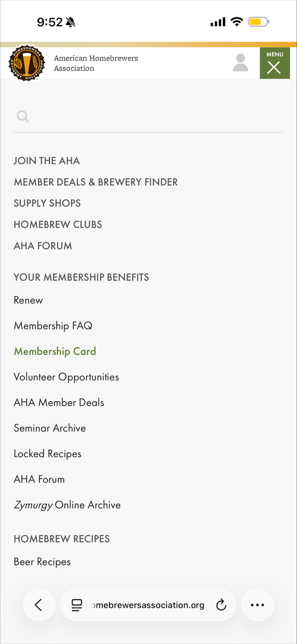Open the browser three-dots more menu
297x644 pixels.
pyautogui.click(x=257, y=605)
